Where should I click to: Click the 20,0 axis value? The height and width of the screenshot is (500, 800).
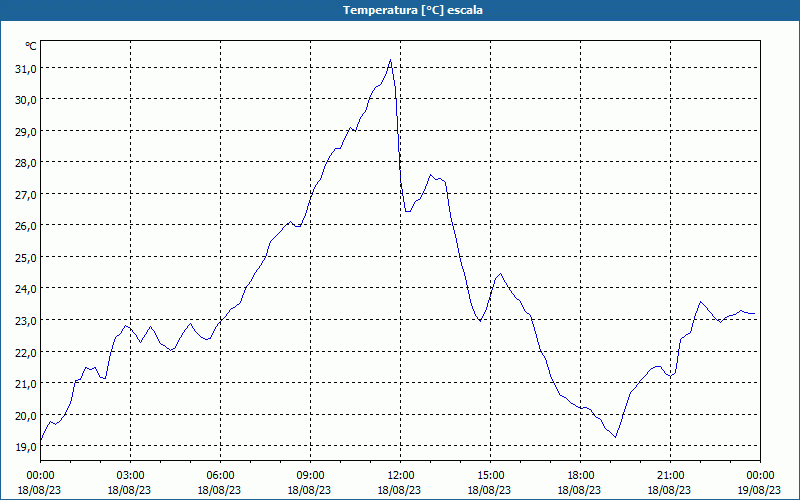(x=26, y=415)
